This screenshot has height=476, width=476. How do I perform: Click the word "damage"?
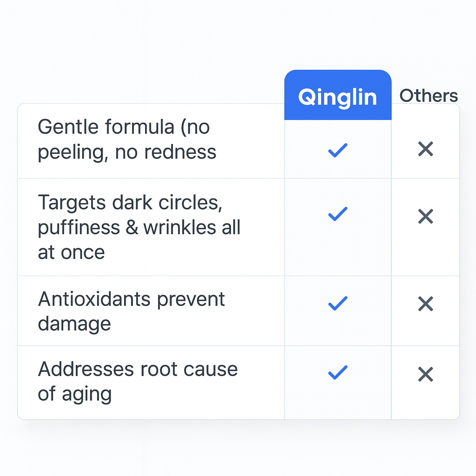pos(74,324)
